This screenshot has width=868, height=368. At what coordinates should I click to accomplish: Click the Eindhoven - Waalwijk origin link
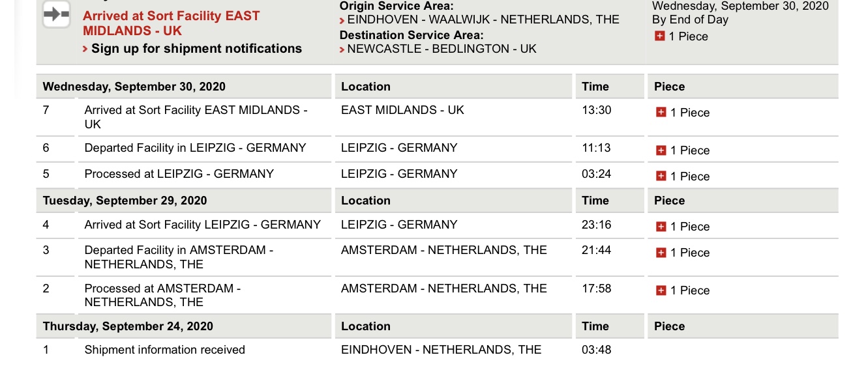pyautogui.click(x=483, y=20)
